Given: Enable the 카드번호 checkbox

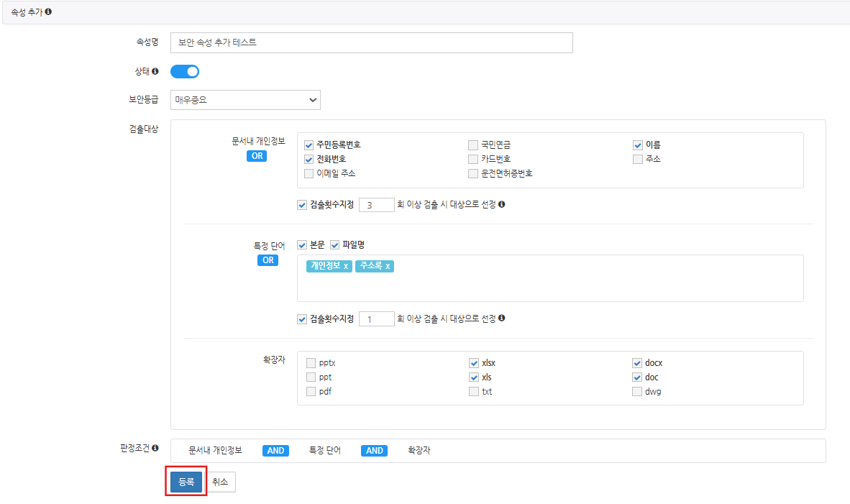Looking at the screenshot, I should (x=473, y=159).
